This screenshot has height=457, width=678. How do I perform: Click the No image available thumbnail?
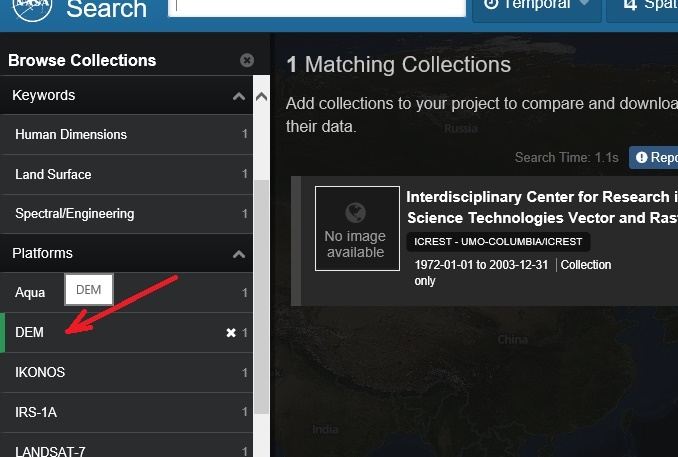(355, 228)
